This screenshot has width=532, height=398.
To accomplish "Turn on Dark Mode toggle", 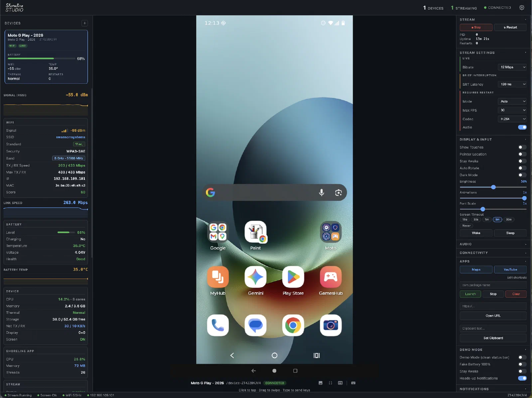I will pyautogui.click(x=522, y=175).
